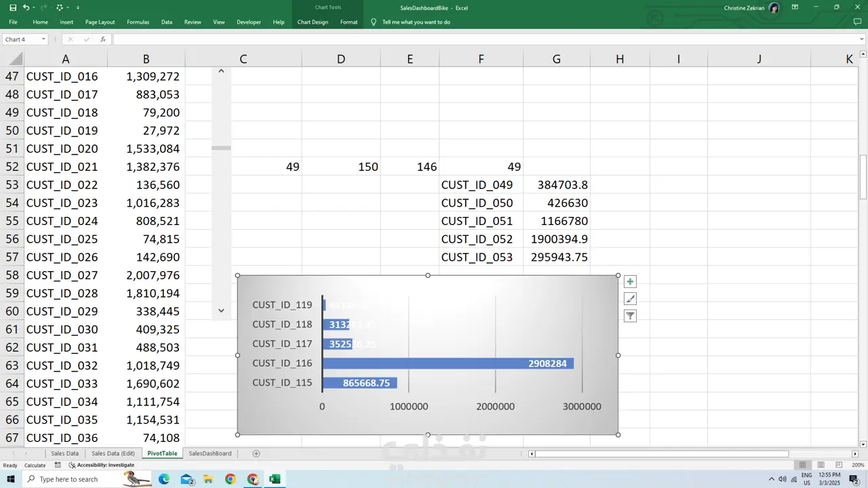Undo the last action

tap(26, 7)
